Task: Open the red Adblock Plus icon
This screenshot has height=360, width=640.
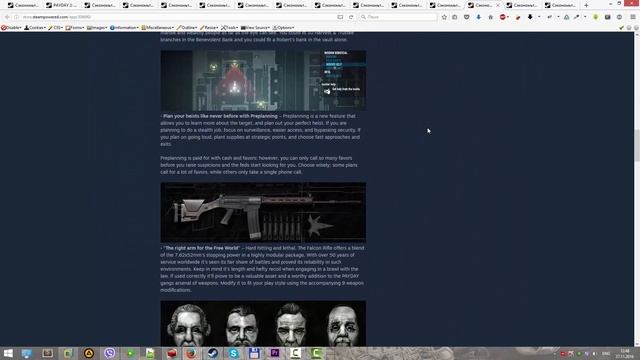Action: pyautogui.click(x=503, y=17)
